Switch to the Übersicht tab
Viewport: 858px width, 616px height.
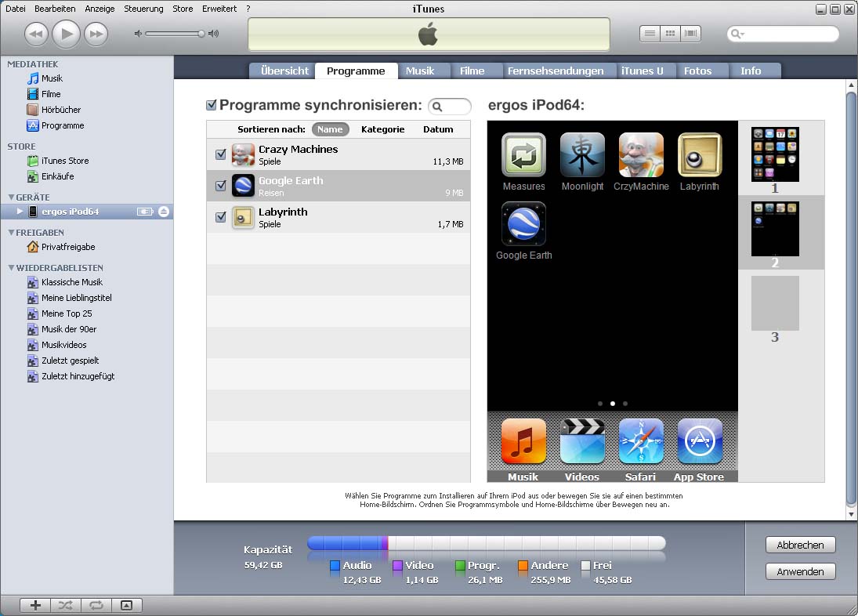(282, 71)
